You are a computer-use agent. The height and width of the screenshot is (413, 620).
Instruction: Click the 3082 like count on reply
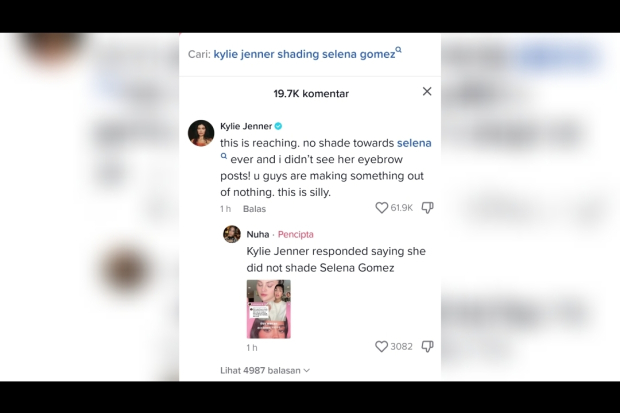coord(401,347)
